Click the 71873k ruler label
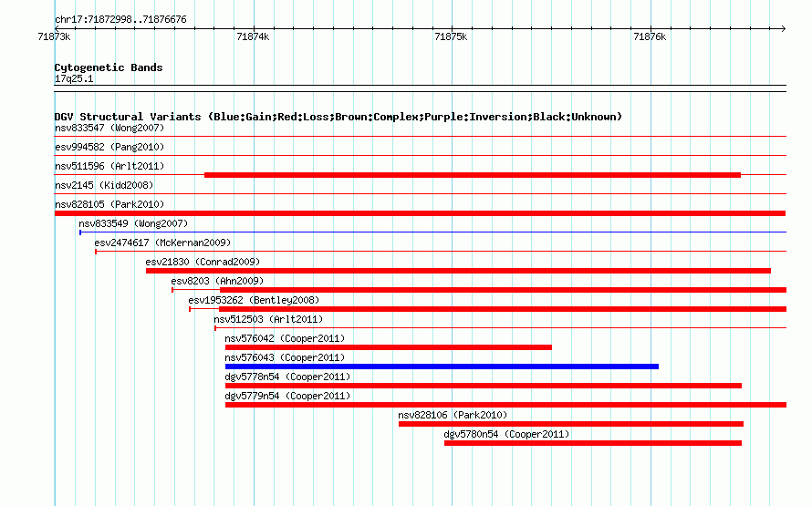Viewport: 812px width, 506px height. (x=54, y=36)
